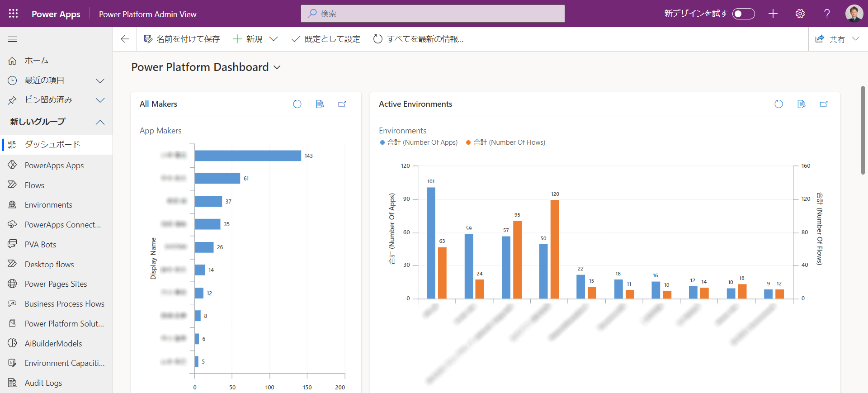Click the orange flows bar labeled 120

pyautogui.click(x=555, y=249)
